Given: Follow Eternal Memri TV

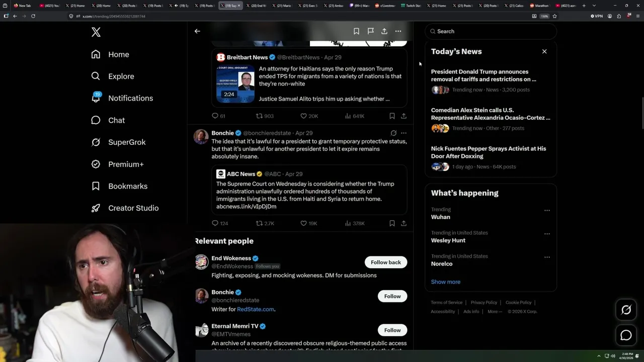Looking at the screenshot, I should [392, 330].
